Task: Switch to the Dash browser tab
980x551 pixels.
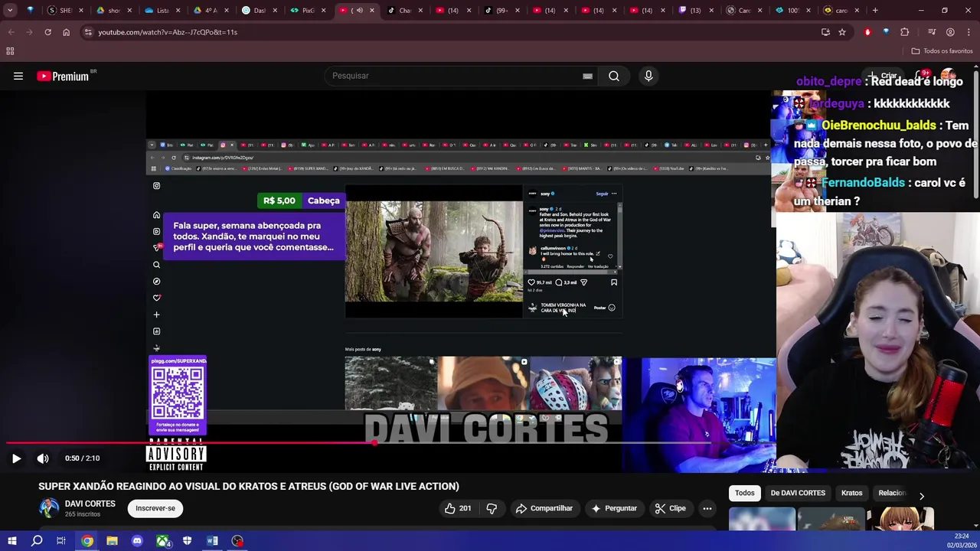Action: click(260, 11)
